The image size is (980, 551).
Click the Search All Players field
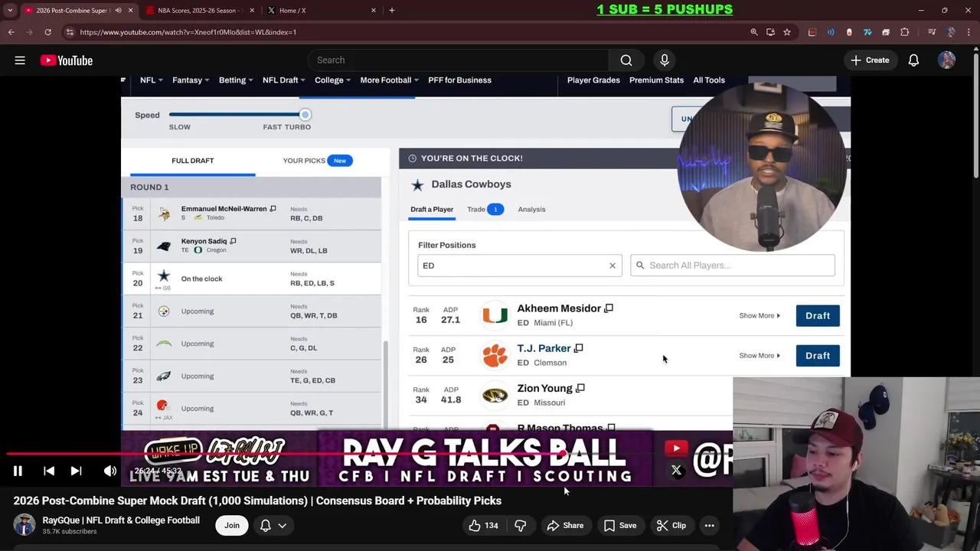point(733,266)
